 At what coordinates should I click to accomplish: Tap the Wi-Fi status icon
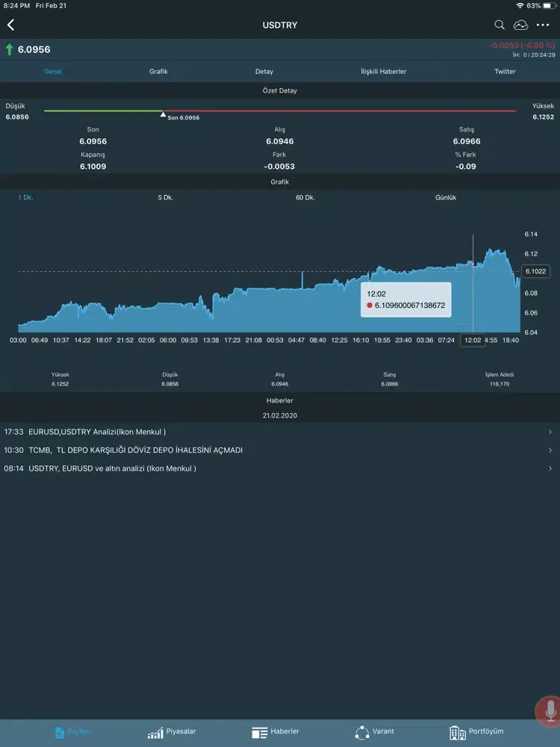click(520, 6)
